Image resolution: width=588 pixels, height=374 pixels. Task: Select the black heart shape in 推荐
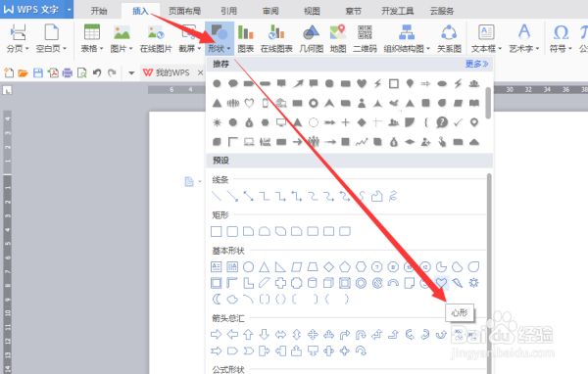tap(362, 83)
